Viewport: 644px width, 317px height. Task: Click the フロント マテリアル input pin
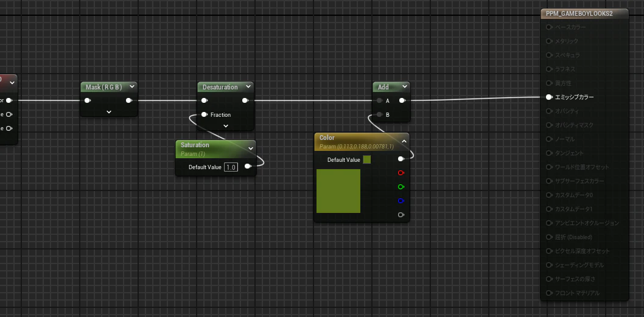pos(548,293)
